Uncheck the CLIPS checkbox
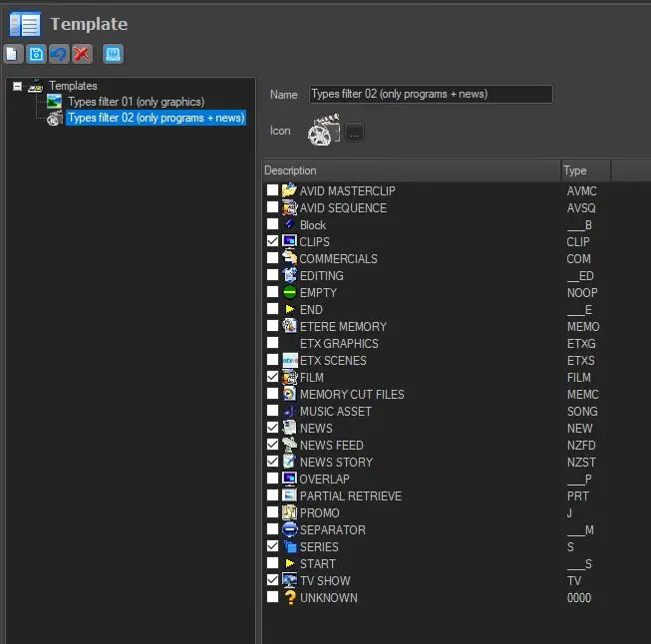The width and height of the screenshot is (651, 644). 272,241
